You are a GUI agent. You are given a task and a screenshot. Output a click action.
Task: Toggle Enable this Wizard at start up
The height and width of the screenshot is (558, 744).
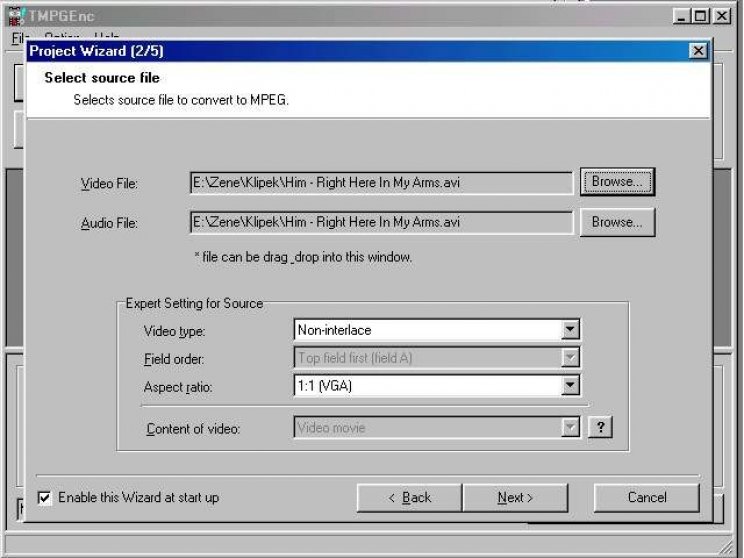click(45, 498)
